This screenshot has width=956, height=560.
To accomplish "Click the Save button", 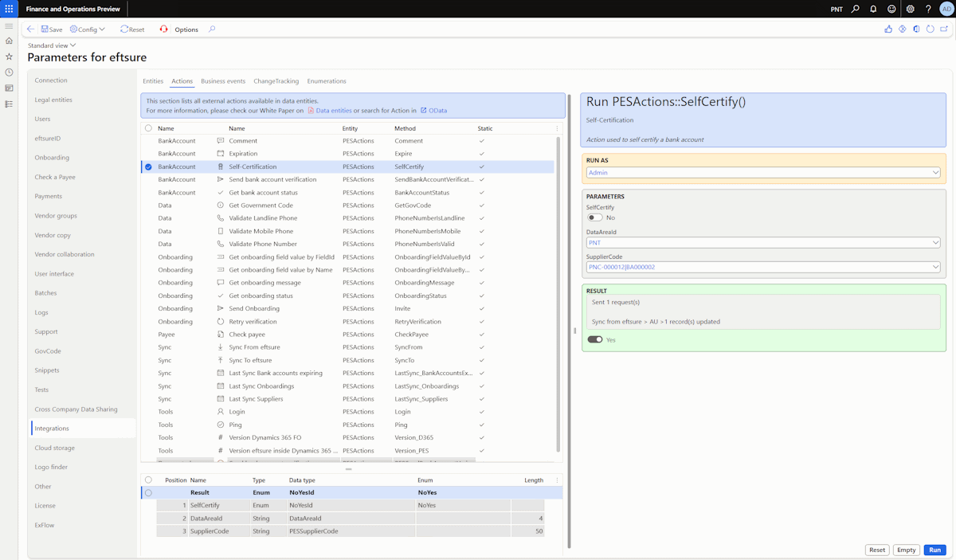I will [52, 29].
